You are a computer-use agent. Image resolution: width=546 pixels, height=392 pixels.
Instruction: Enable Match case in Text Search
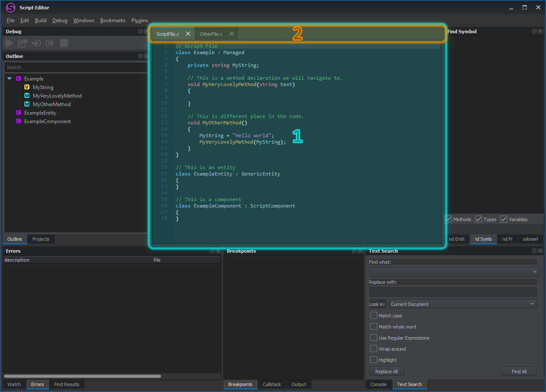[x=373, y=315]
